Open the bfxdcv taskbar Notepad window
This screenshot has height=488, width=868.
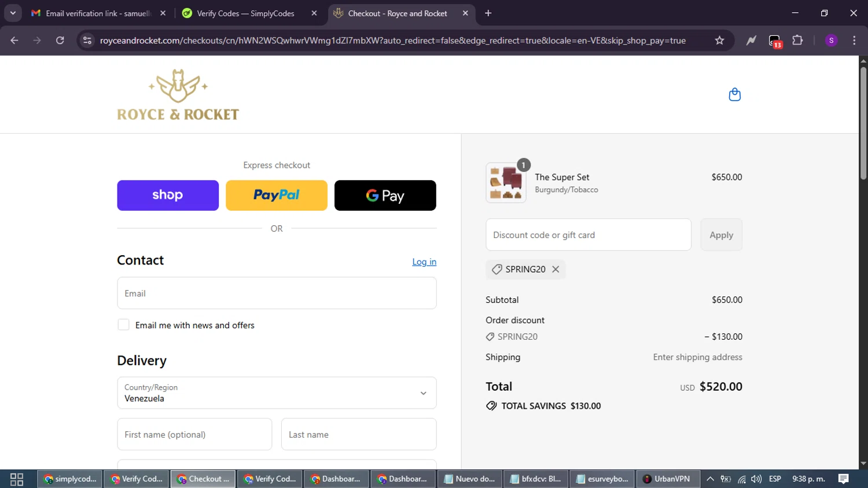pyautogui.click(x=536, y=479)
